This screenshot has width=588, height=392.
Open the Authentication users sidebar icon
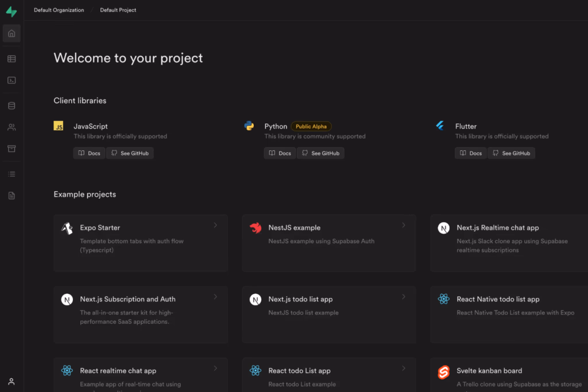coord(11,127)
